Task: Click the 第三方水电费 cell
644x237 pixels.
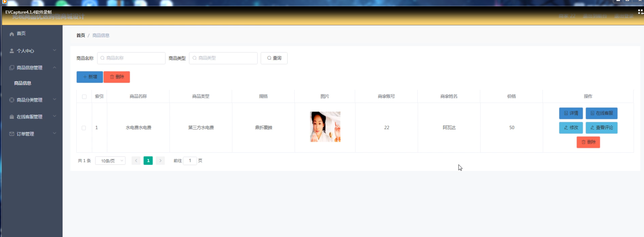Action: [201, 128]
